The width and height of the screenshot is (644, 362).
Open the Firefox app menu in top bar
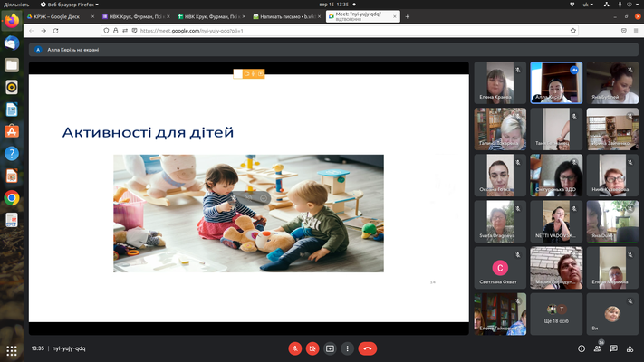(70, 5)
